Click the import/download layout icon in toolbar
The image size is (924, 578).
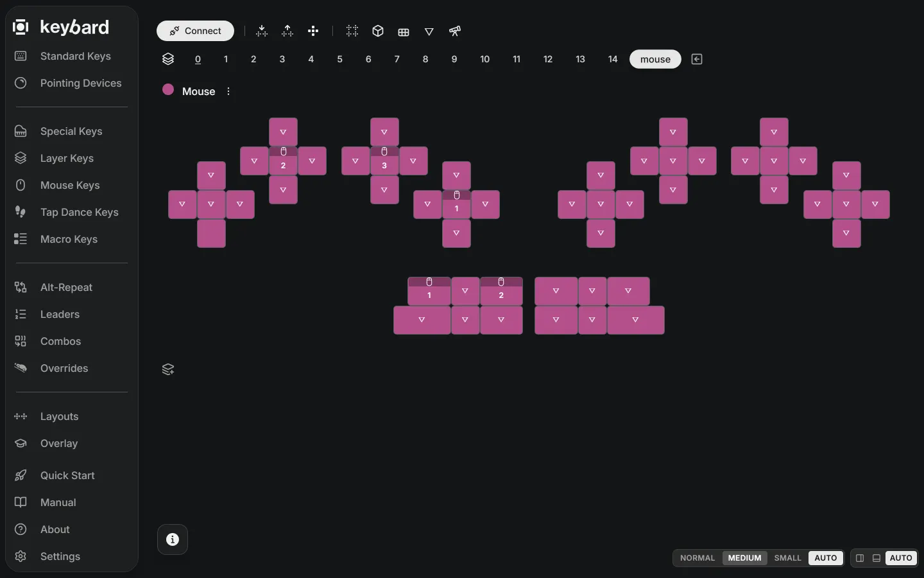pos(262,31)
